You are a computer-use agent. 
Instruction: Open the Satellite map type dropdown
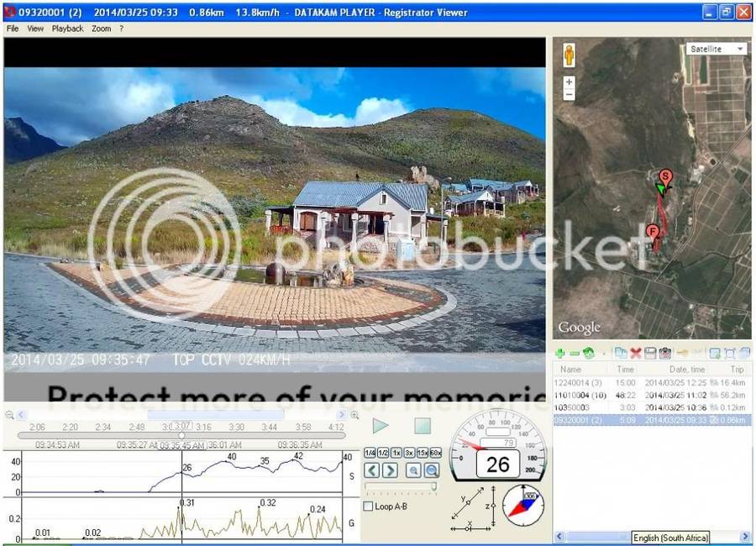pos(716,49)
